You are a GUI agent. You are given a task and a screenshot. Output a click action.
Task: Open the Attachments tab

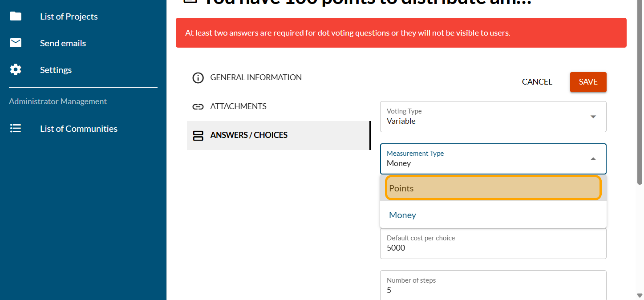(x=238, y=106)
